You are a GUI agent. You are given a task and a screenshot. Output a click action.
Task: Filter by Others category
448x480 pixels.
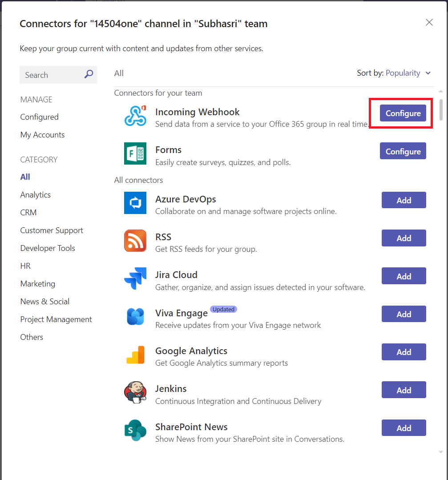[32, 337]
